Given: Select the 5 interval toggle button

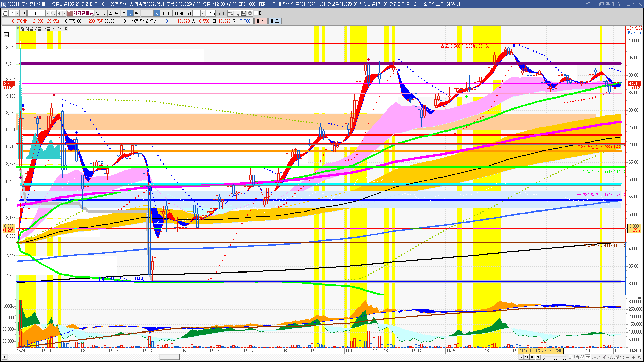Looking at the screenshot, I should tap(157, 13).
